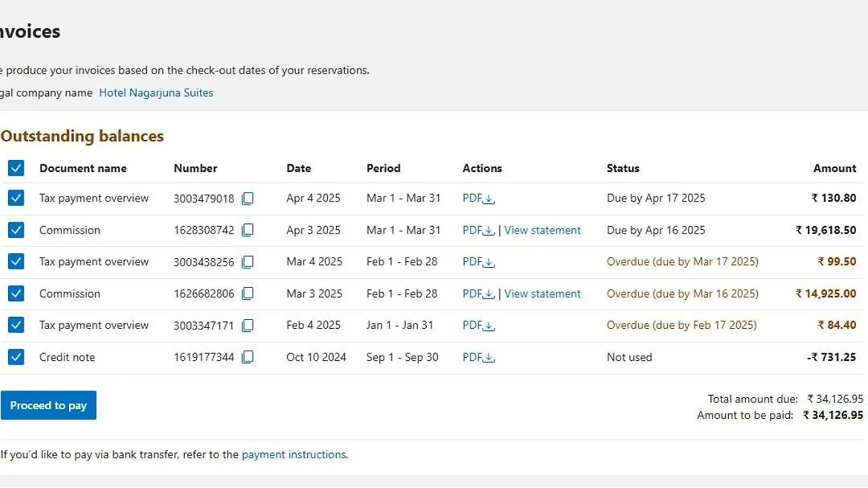Download PDF for Apr 4 tax overview
This screenshot has width=868, height=488.
(x=478, y=199)
